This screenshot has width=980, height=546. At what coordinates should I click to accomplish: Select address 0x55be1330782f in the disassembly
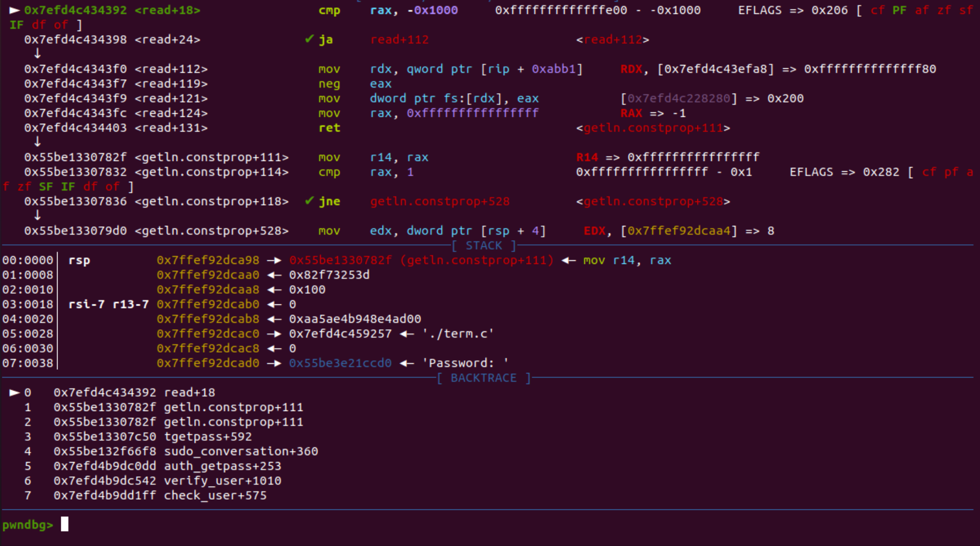click(75, 157)
